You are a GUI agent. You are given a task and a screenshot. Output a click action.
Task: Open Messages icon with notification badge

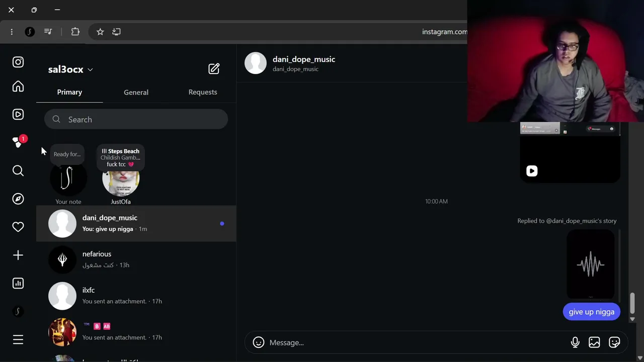pyautogui.click(x=19, y=142)
